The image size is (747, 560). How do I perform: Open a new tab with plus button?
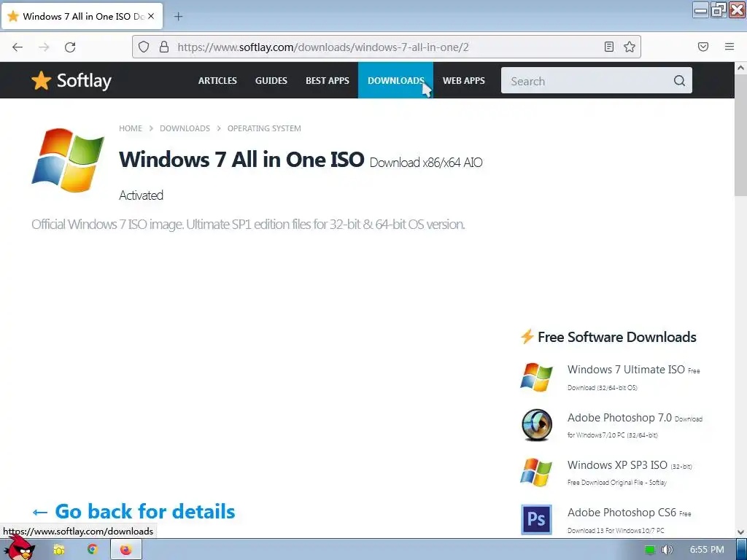[x=178, y=16]
